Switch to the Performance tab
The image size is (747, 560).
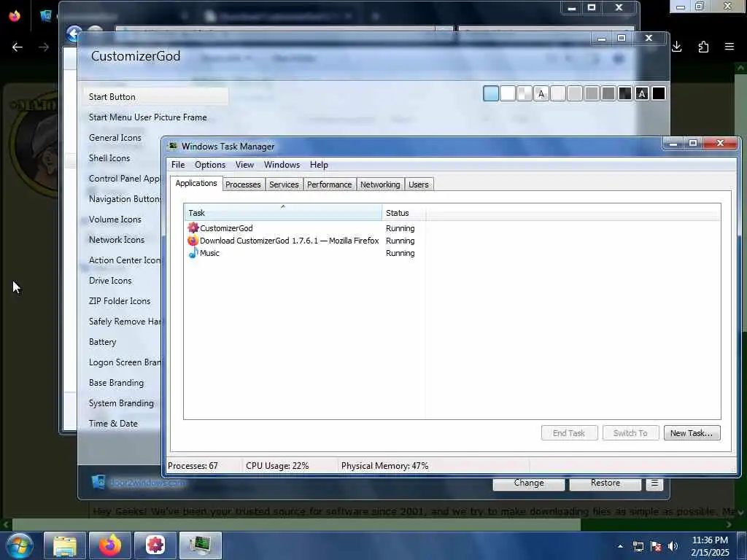329,184
